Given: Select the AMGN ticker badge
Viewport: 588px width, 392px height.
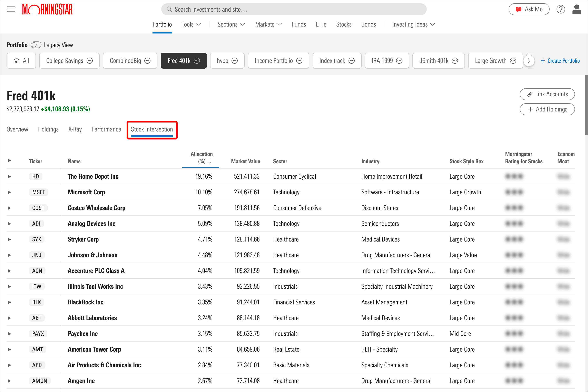Looking at the screenshot, I should point(39,381).
